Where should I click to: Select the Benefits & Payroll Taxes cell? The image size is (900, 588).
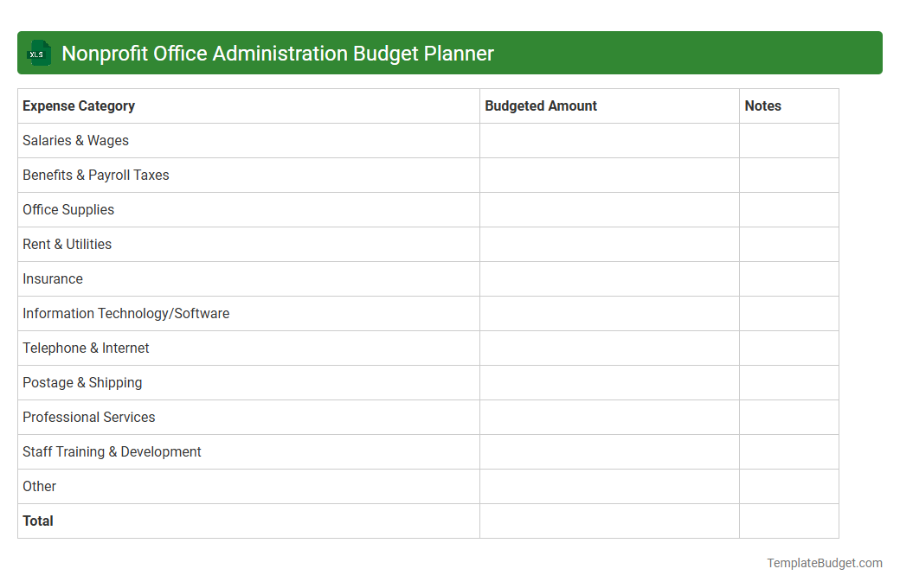tap(95, 175)
